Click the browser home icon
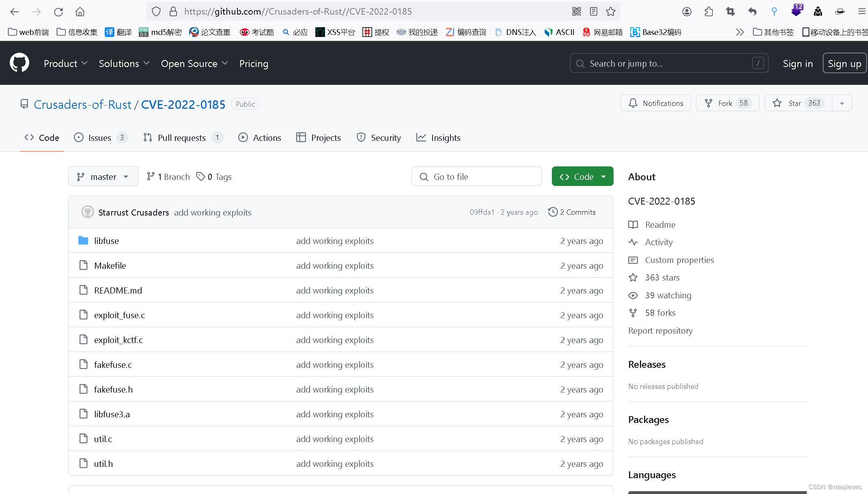 click(x=80, y=12)
